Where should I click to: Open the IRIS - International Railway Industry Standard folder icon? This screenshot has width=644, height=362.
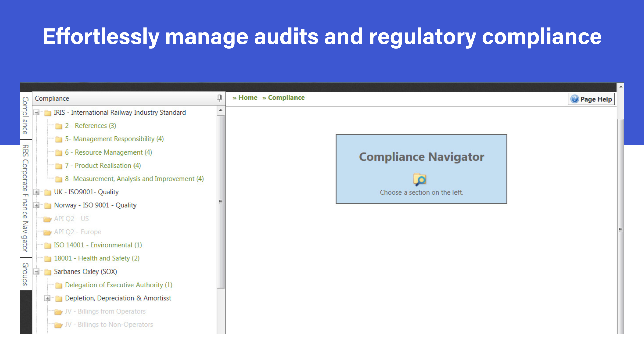tap(47, 112)
